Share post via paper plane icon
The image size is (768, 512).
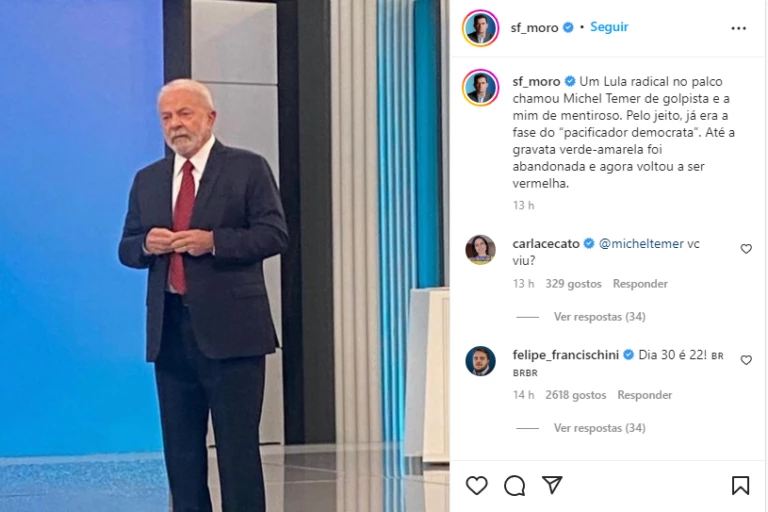pos(552,485)
